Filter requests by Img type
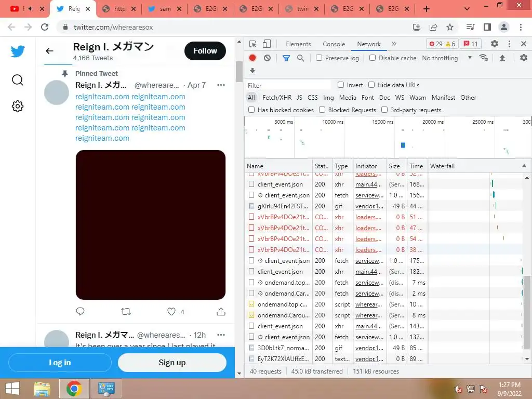Image resolution: width=532 pixels, height=399 pixels. click(328, 98)
